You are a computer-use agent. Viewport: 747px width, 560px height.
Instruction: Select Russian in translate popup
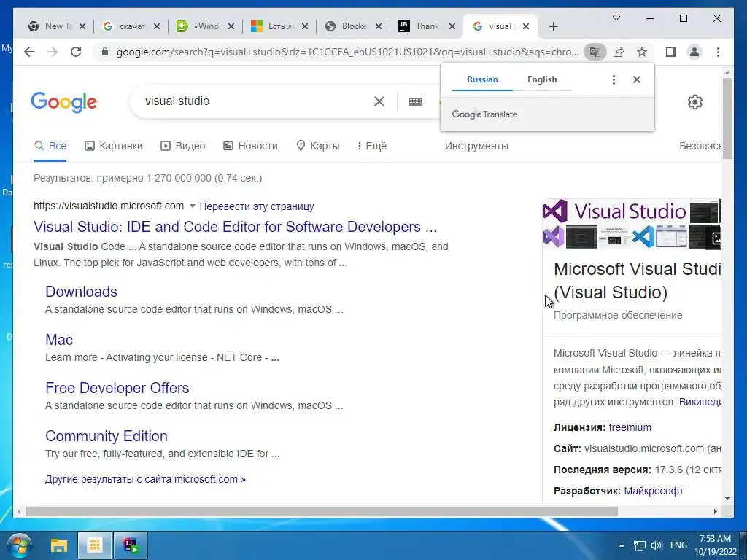coord(482,79)
